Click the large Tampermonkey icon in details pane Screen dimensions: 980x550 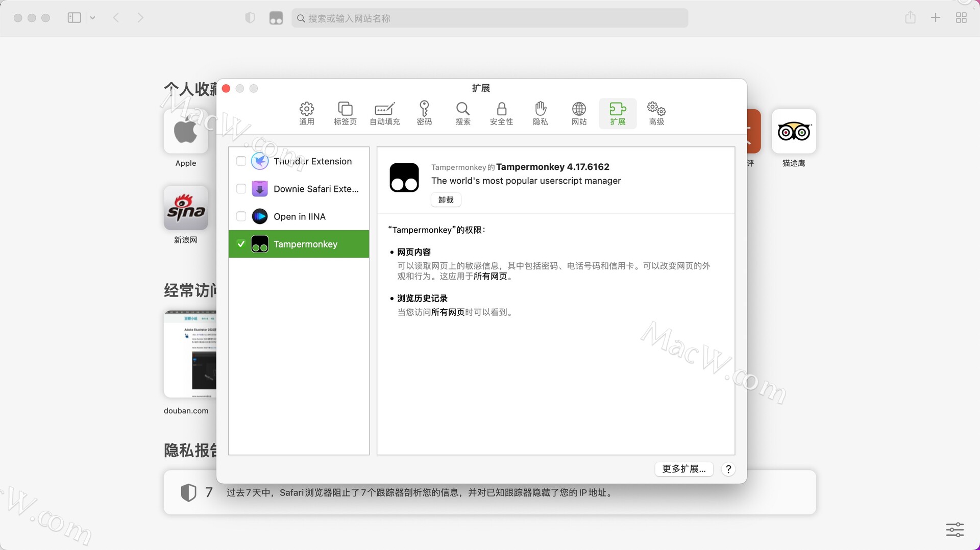click(x=404, y=178)
